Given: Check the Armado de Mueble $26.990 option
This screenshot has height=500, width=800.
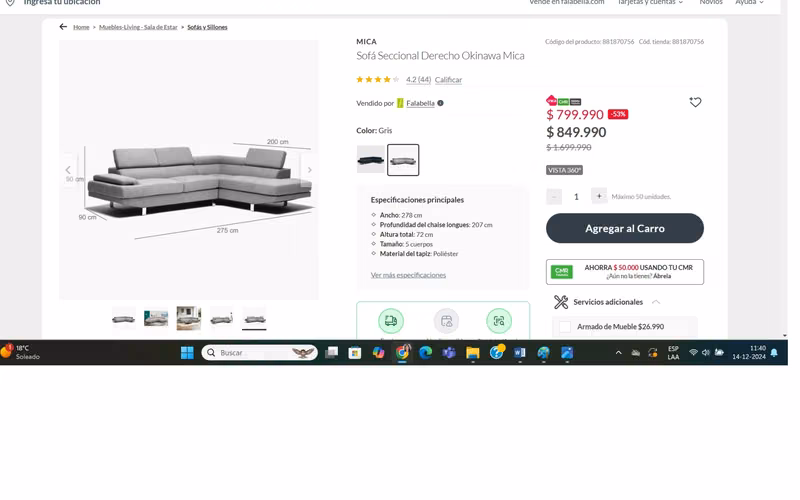Looking at the screenshot, I should click(565, 327).
